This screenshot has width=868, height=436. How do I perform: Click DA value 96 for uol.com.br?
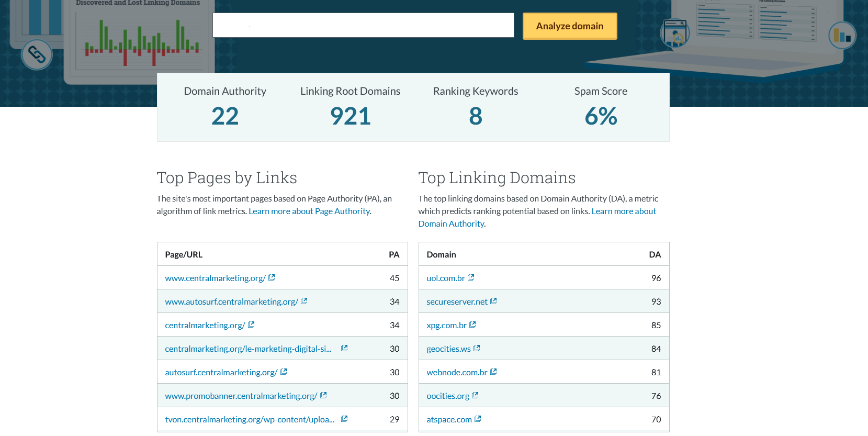[x=656, y=278]
